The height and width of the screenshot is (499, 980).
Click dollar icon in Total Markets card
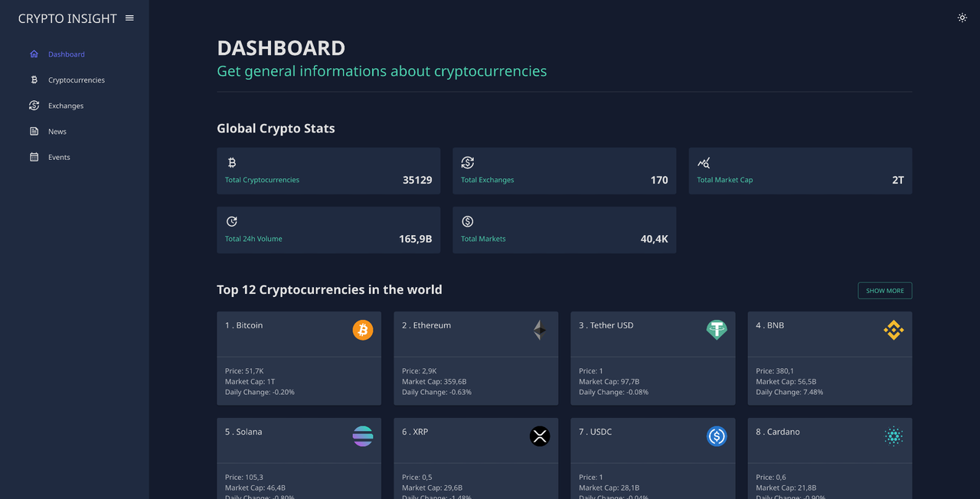468,221
